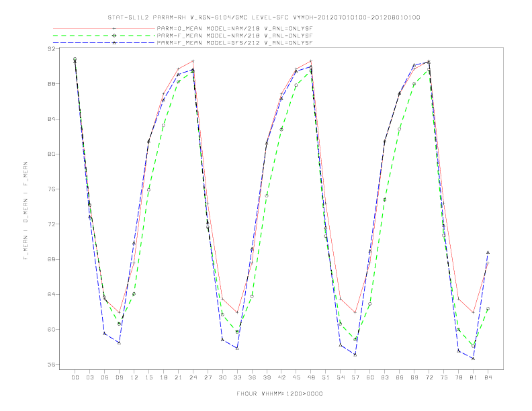Screen dimensions: 532x411
Task: Click the blue dashed legend line sample
Action: tap(104, 43)
